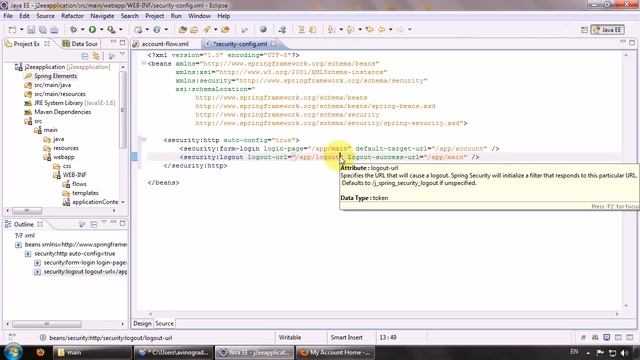Click the Debug bug icon

[x=73, y=29]
